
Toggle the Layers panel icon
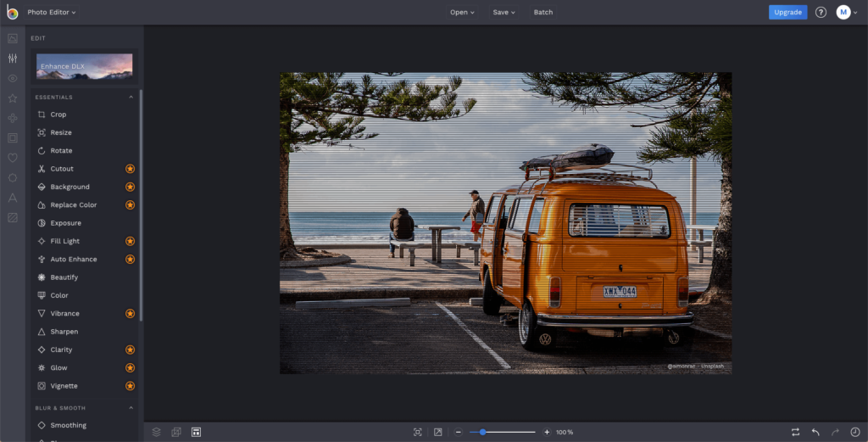tap(157, 432)
